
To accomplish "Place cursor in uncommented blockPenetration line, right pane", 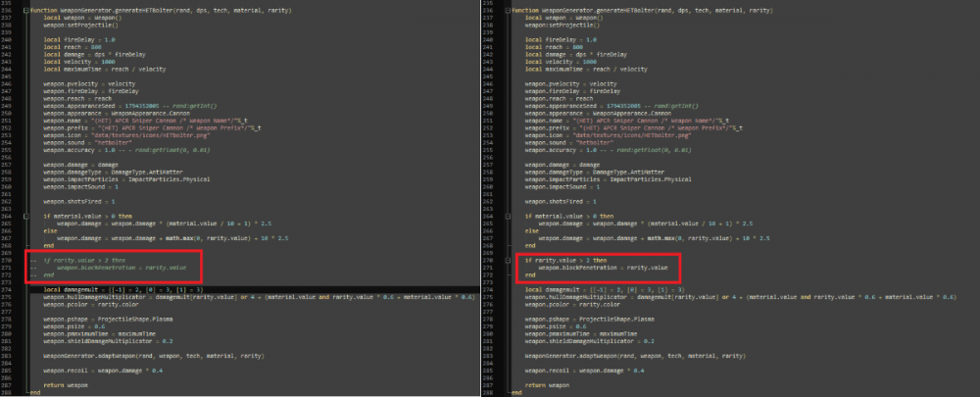I will point(603,268).
